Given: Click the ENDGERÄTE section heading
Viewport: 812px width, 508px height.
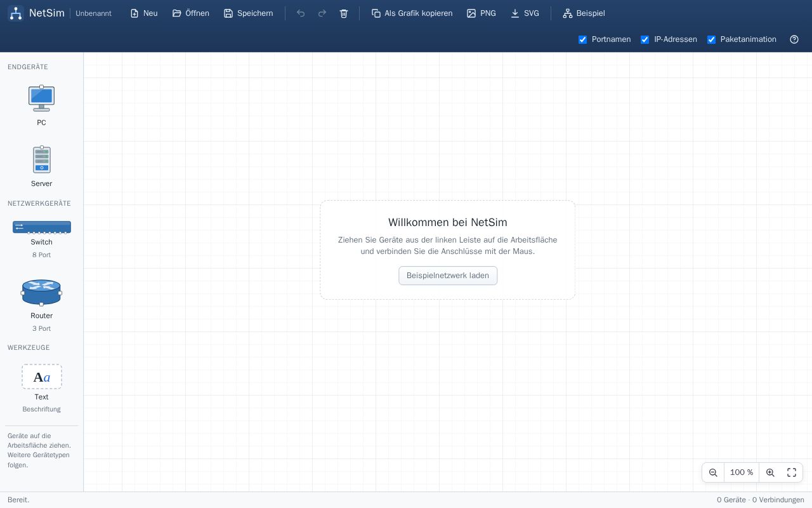Looking at the screenshot, I should 28,67.
